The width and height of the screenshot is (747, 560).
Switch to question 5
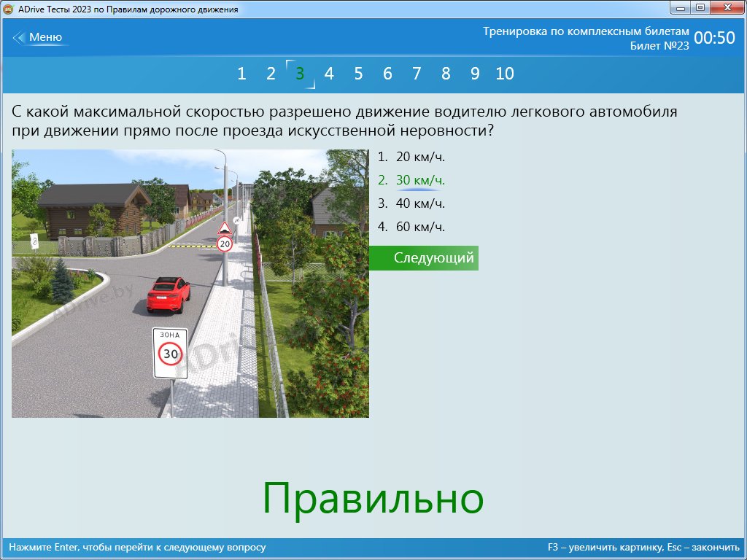(x=358, y=74)
